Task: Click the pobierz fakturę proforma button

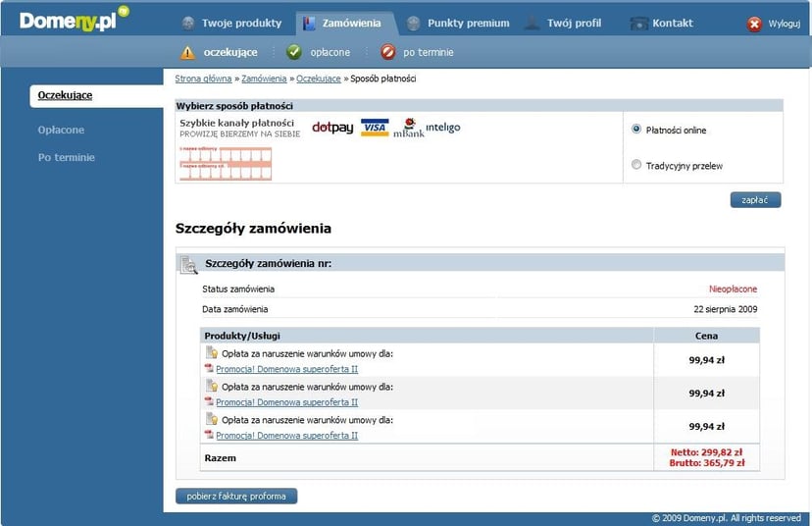Action: [x=236, y=496]
